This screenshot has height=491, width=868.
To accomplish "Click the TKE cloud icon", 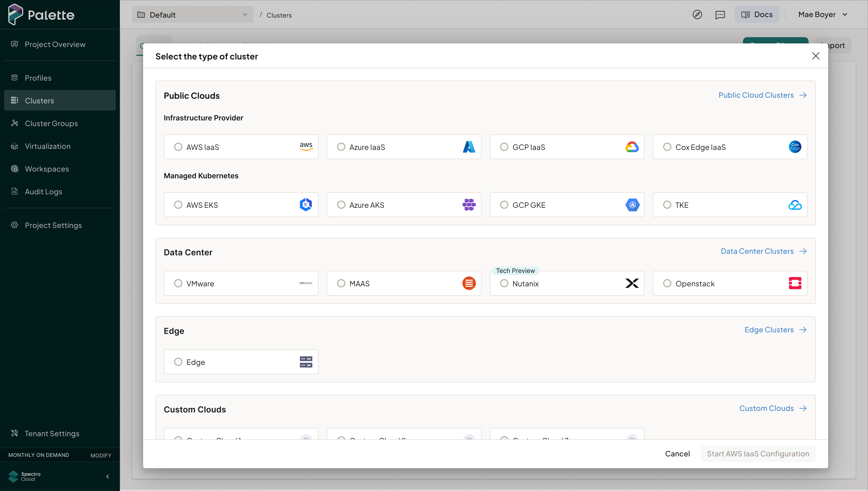I will point(795,205).
